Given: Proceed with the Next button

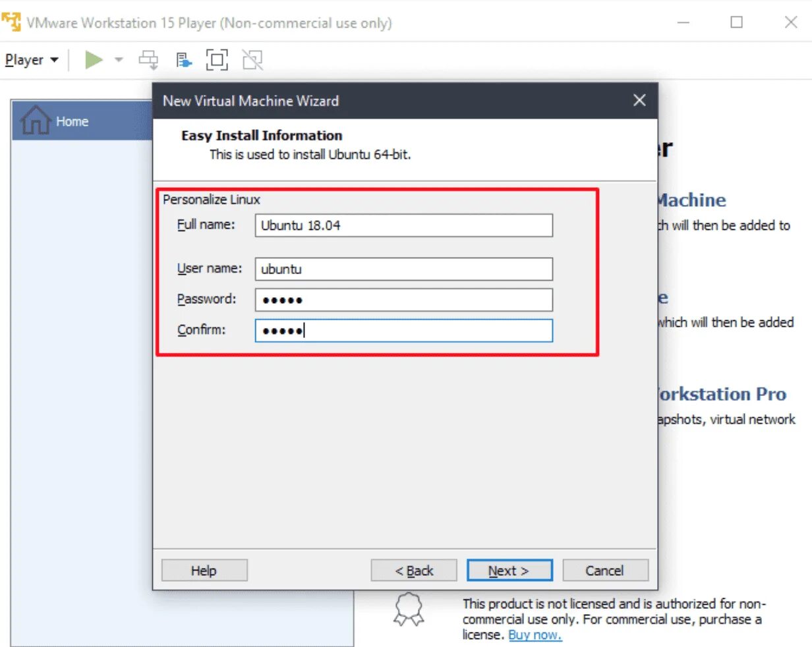Looking at the screenshot, I should click(509, 571).
